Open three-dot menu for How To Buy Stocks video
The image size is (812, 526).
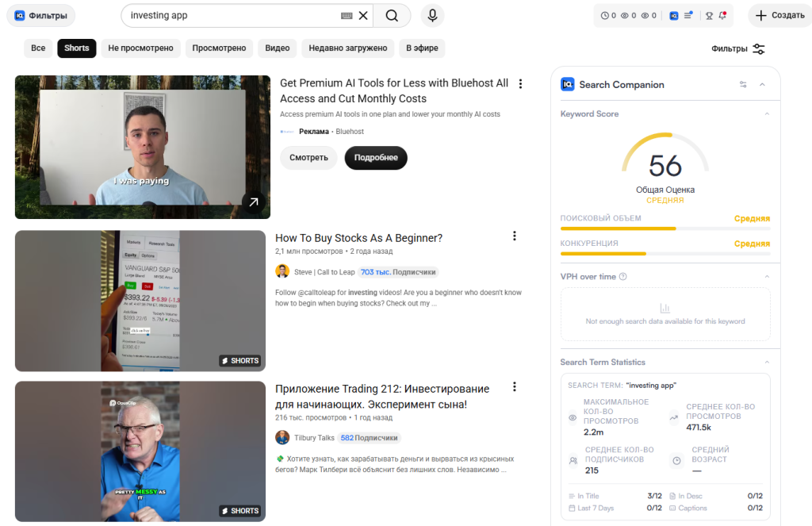point(514,236)
